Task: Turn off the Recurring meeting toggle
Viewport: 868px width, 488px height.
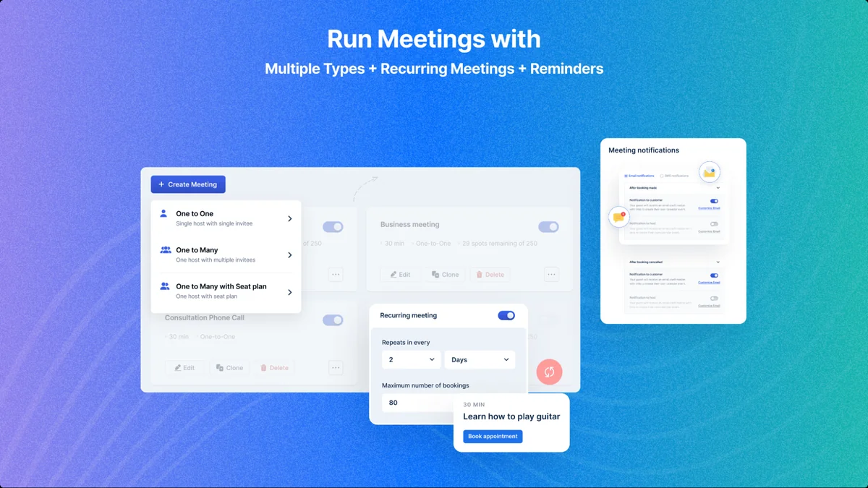Action: click(506, 315)
